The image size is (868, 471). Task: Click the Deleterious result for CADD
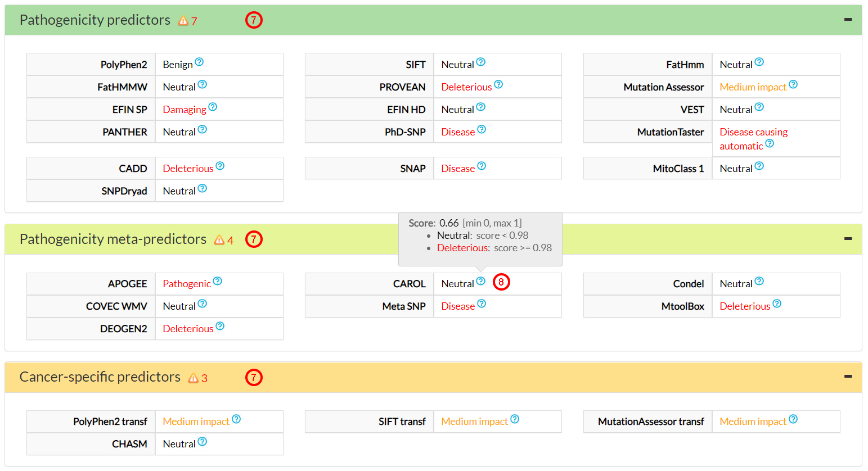click(x=188, y=169)
